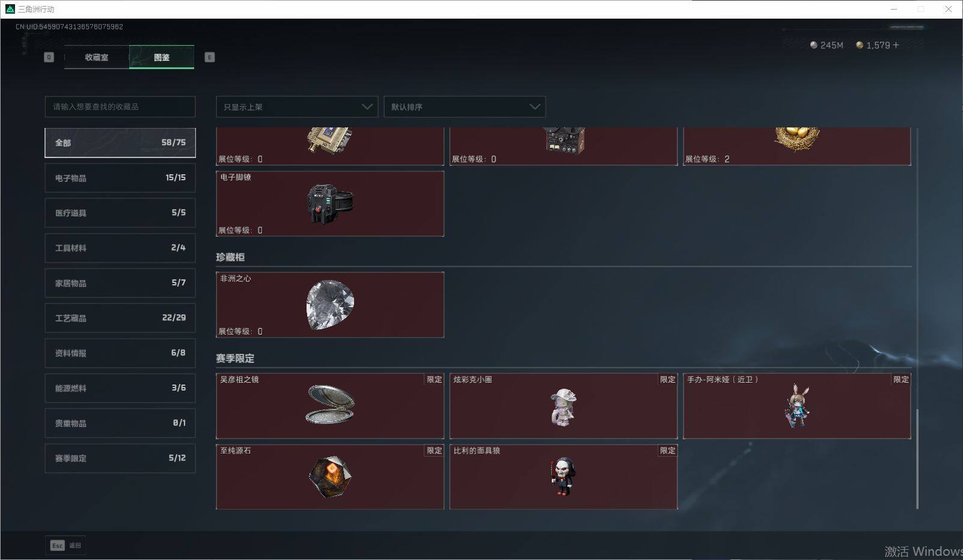Select the 全部 58/75 category
963x560 pixels.
point(120,142)
